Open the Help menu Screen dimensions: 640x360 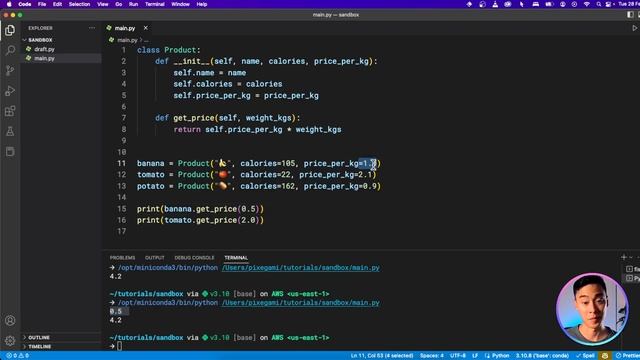(202, 4)
